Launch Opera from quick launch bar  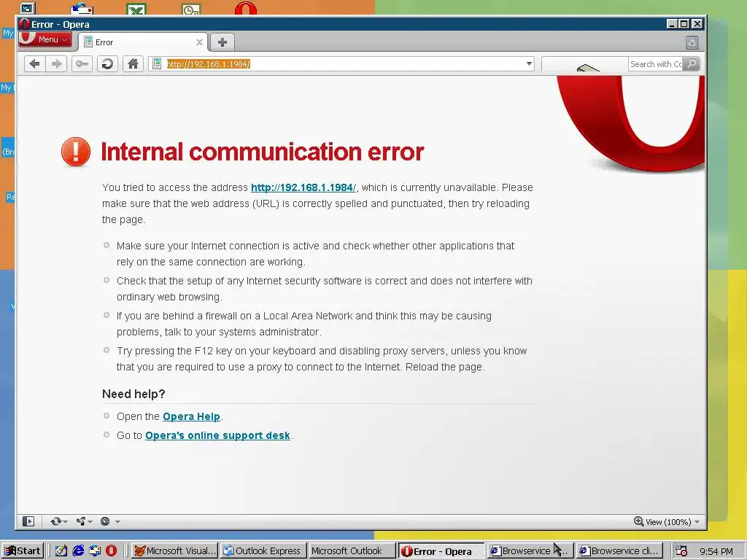click(111, 551)
